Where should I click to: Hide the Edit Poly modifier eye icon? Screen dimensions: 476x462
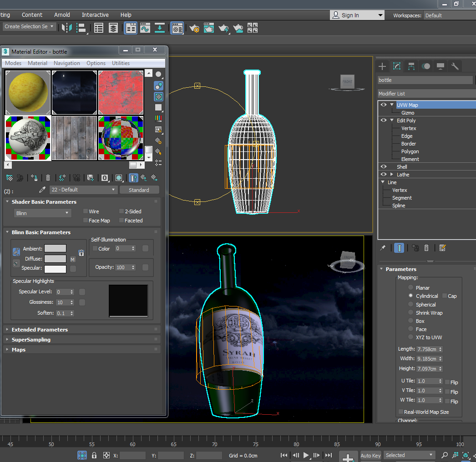(x=384, y=121)
